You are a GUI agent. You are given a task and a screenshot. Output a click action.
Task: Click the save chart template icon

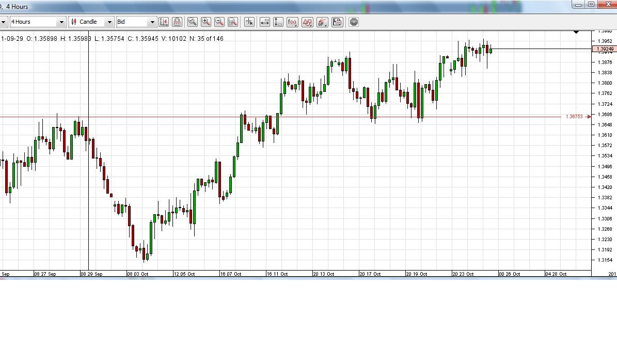tap(337, 22)
